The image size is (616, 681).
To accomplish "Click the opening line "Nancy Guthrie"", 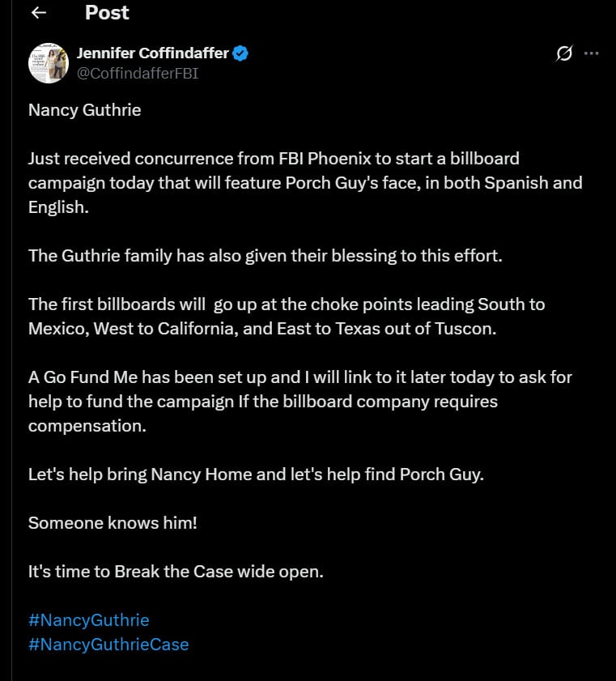I will pyautogui.click(x=85, y=109).
